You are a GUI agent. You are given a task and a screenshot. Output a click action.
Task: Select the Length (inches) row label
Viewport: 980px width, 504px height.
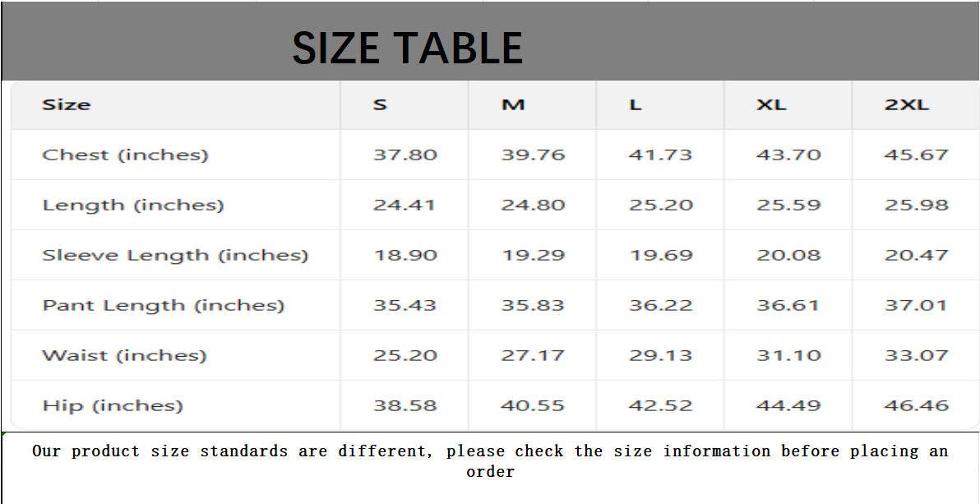pyautogui.click(x=133, y=205)
